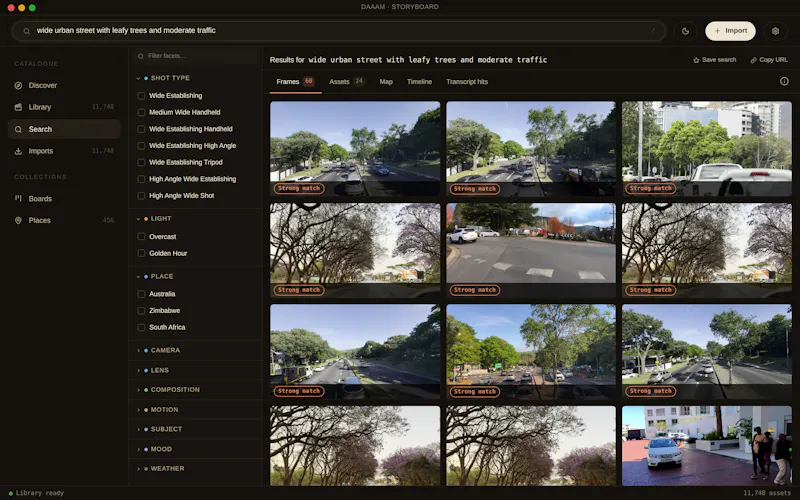800x500 pixels.
Task: Focus the Filter facets input field
Action: click(x=195, y=56)
